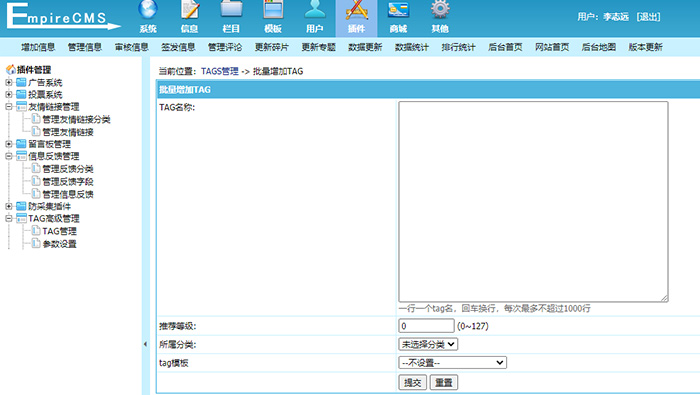The image size is (700, 395).
Task: Expand the 防采集插件 tree node
Action: pos(8,206)
